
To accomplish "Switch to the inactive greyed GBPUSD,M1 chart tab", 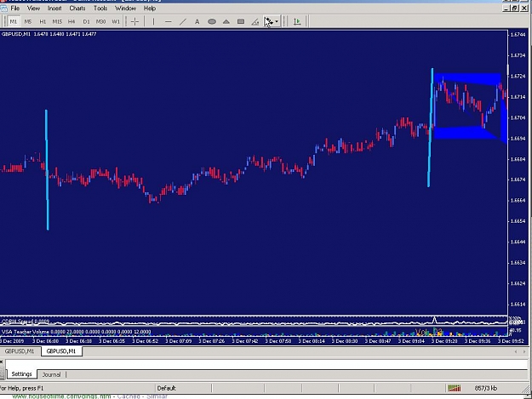I will (20, 351).
